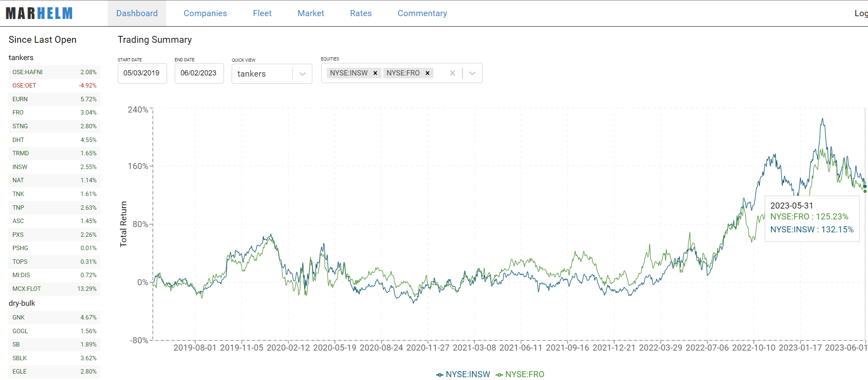Switch to the Fleet tab

(262, 13)
